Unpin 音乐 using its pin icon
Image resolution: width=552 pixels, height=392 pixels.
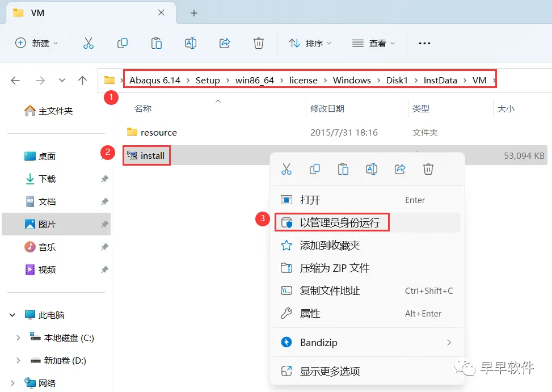coord(104,247)
